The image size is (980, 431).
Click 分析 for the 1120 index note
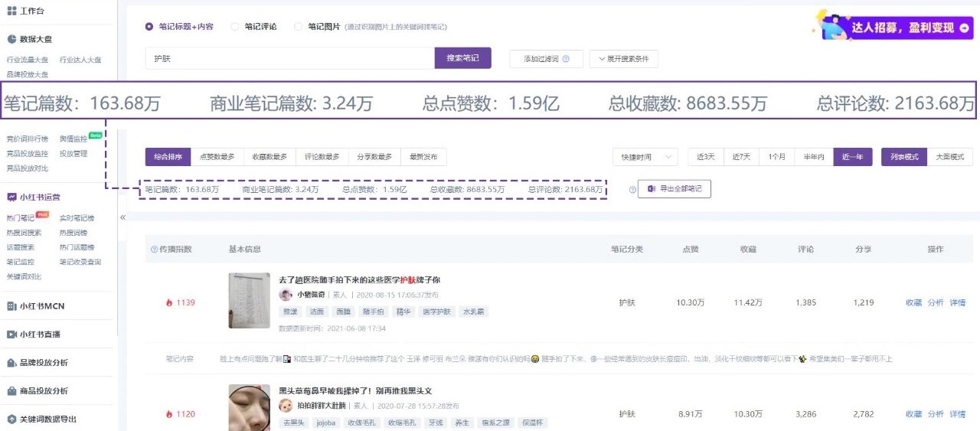[x=936, y=414]
